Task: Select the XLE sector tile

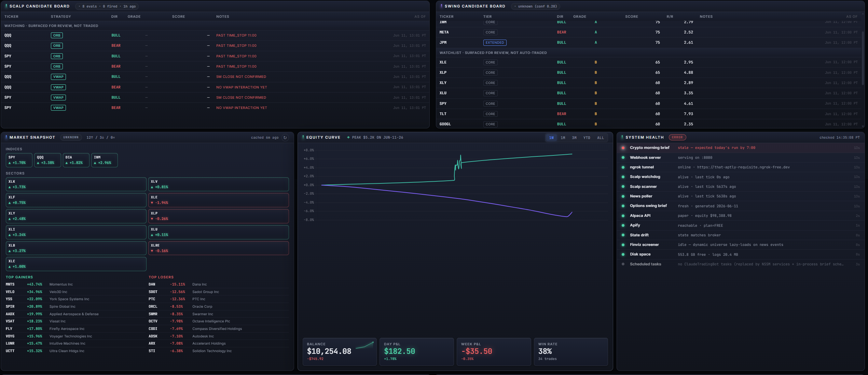Action: 219,200
